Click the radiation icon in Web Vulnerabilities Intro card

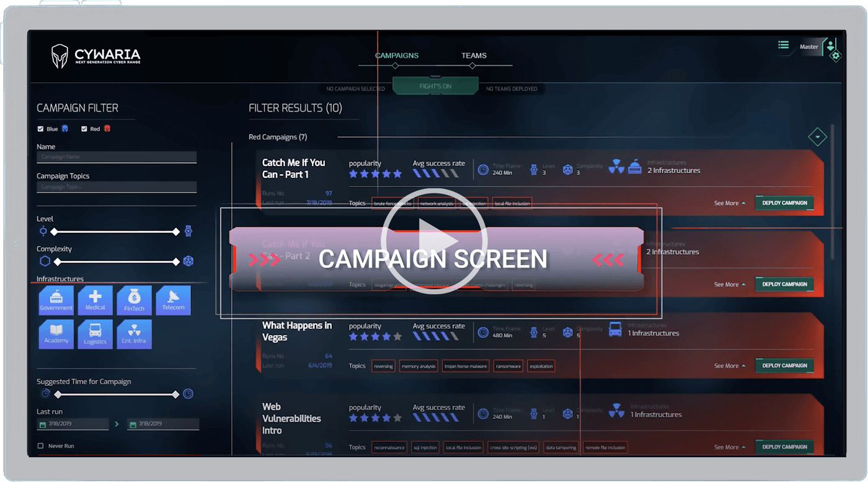(x=616, y=411)
